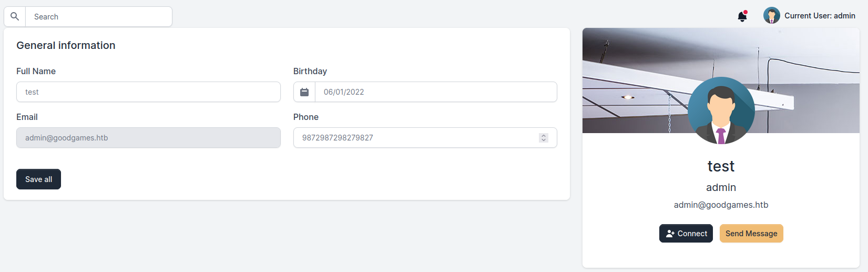Click admin@goodgames.htb in the profile card
Screen dimensions: 868x272
(x=721, y=205)
